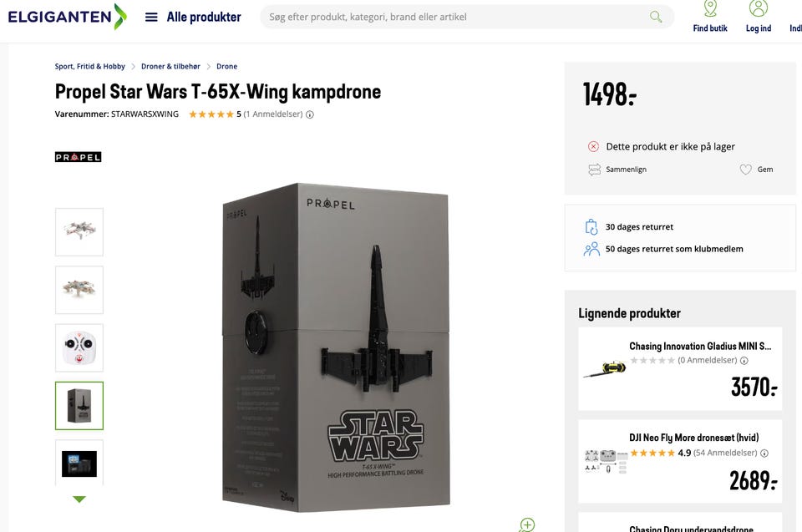Image resolution: width=802 pixels, height=532 pixels.
Task: Go to Sport, Fritid & Hobby breadcrumb
Action: [90, 67]
